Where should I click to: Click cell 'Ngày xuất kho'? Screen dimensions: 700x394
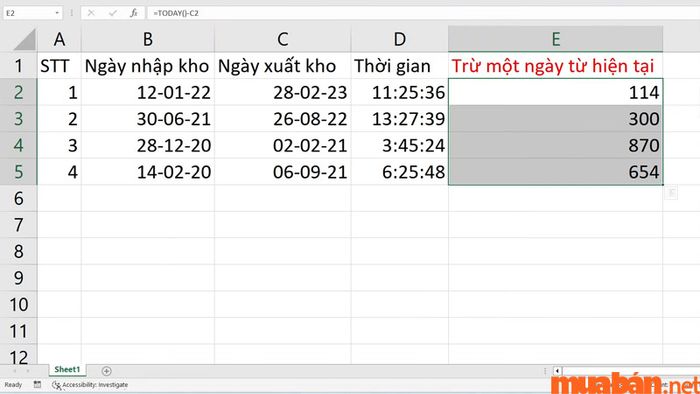(x=283, y=66)
